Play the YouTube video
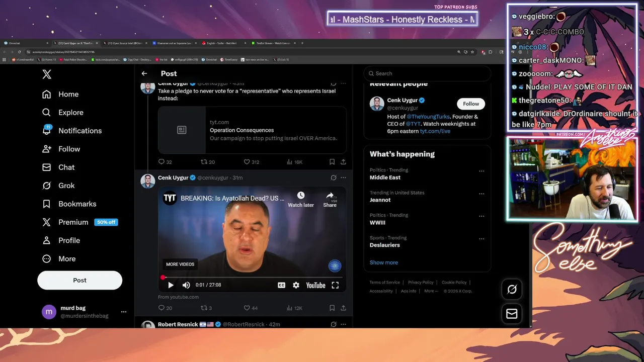The image size is (644, 362). 171,285
